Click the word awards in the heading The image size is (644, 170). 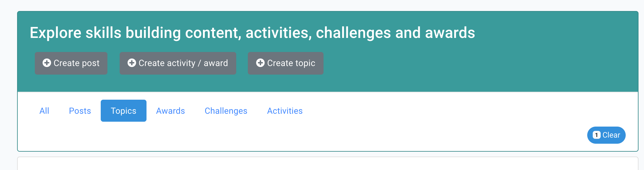pyautogui.click(x=450, y=33)
